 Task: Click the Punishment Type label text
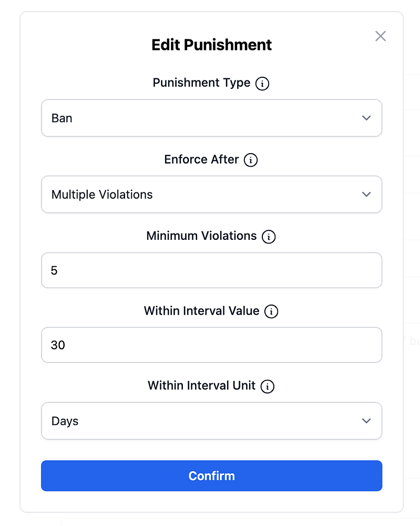[201, 83]
